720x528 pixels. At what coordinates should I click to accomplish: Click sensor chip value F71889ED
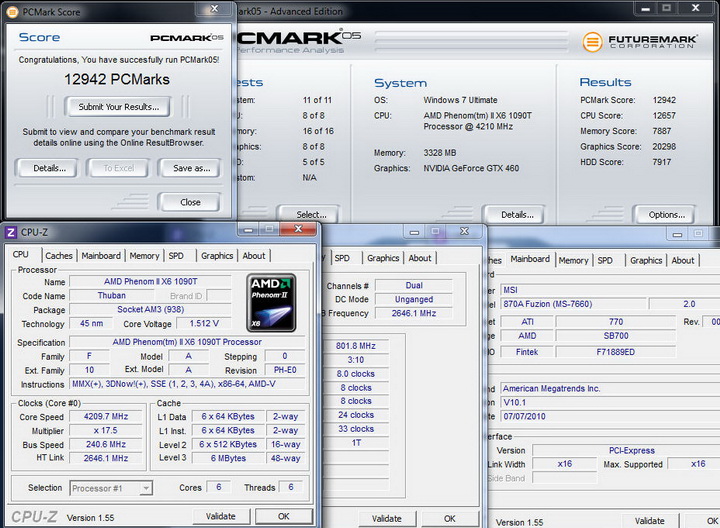[x=615, y=352]
